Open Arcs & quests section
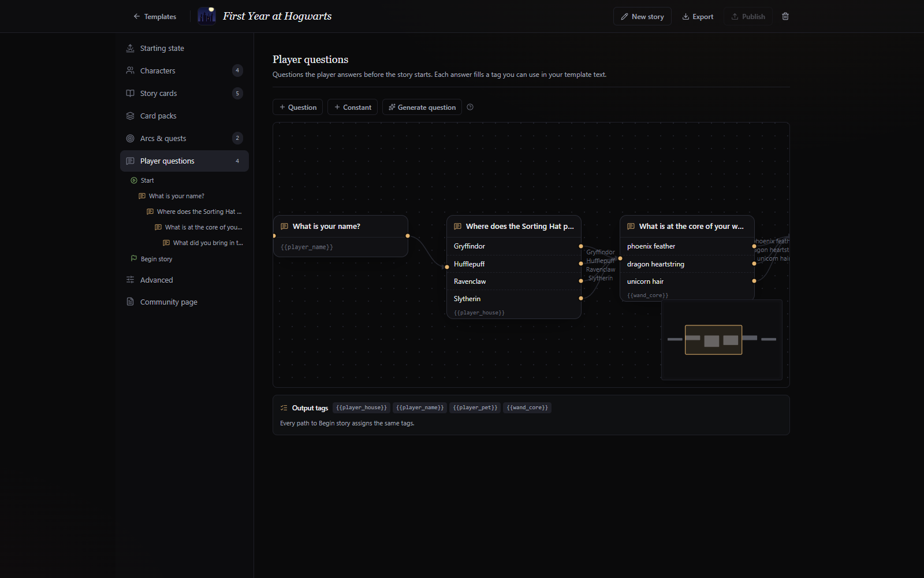The height and width of the screenshot is (578, 924). click(184, 138)
